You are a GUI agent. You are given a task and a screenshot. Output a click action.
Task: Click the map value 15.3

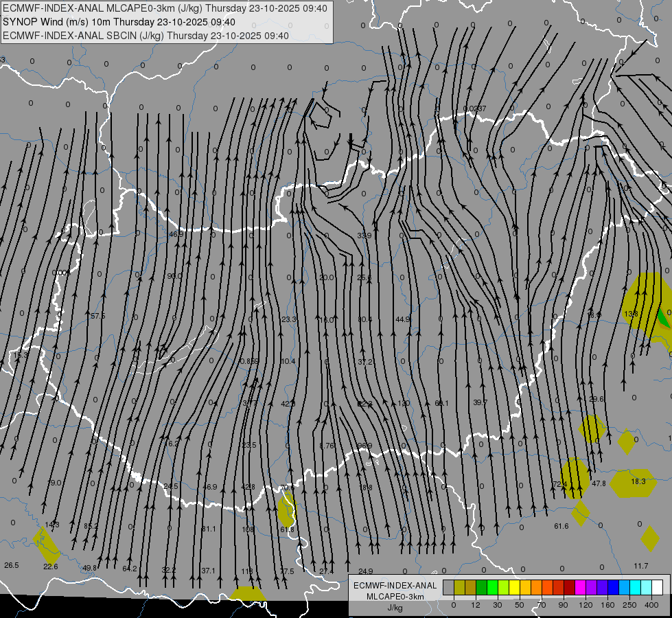coord(21,355)
